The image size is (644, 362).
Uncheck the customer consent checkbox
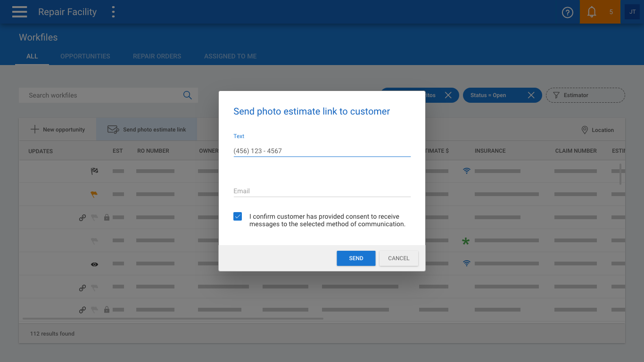coord(238,216)
